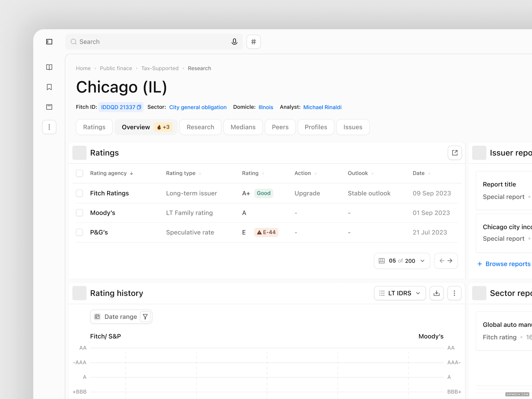This screenshot has width=532, height=399.
Task: Click Speculative rate cell
Action: tap(190, 232)
